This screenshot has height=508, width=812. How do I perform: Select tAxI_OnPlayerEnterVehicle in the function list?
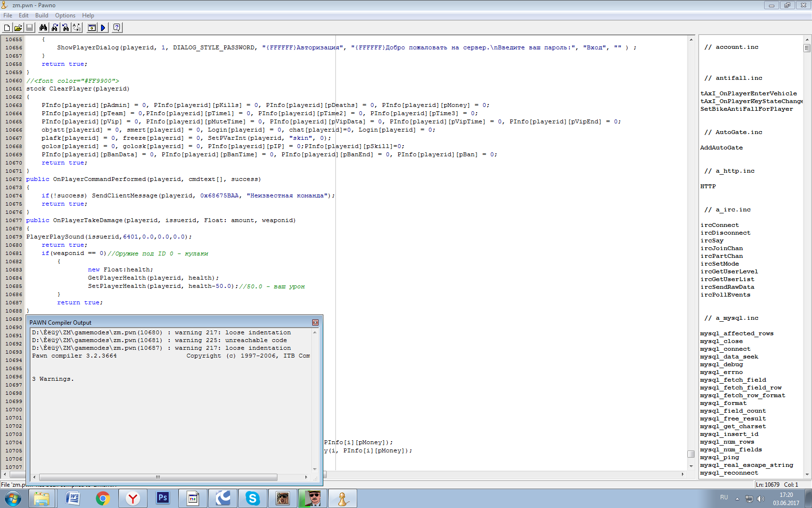point(748,93)
